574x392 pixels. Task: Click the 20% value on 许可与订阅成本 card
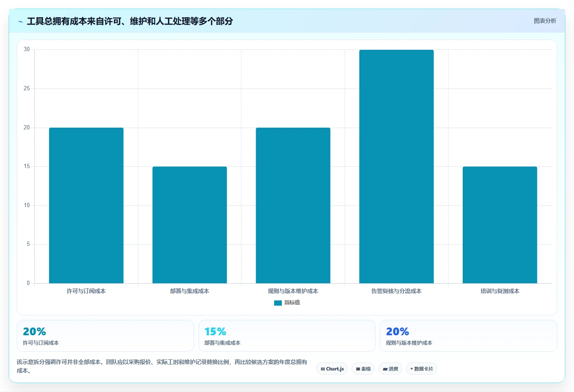click(x=34, y=332)
